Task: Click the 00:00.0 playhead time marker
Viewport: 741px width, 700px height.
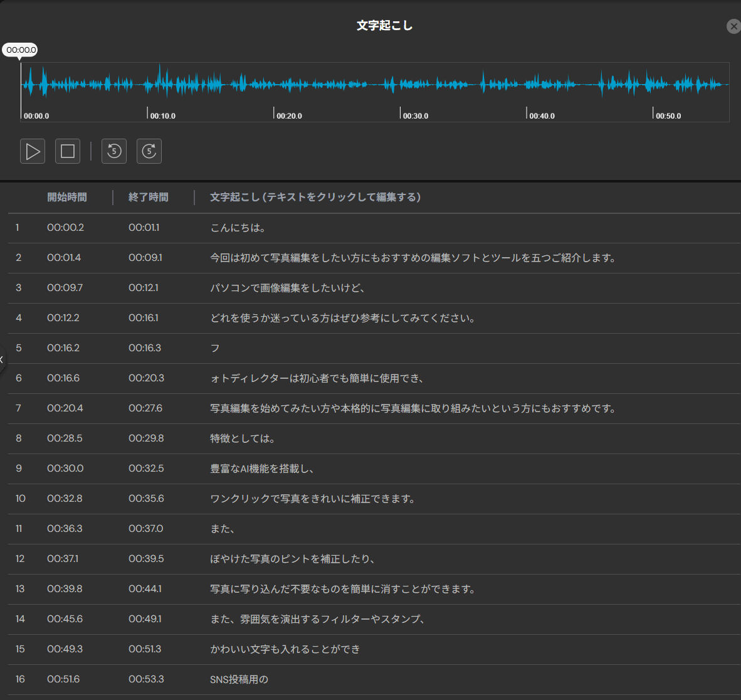Action: tap(20, 50)
